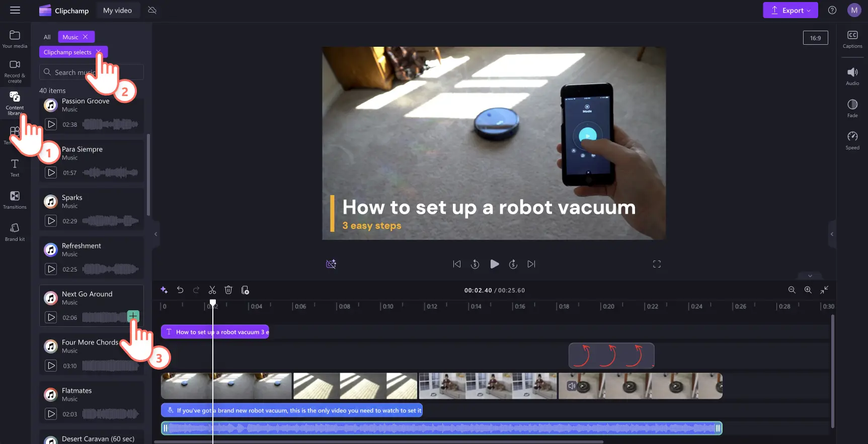
Task: Open Record & create panel
Action: point(15,71)
